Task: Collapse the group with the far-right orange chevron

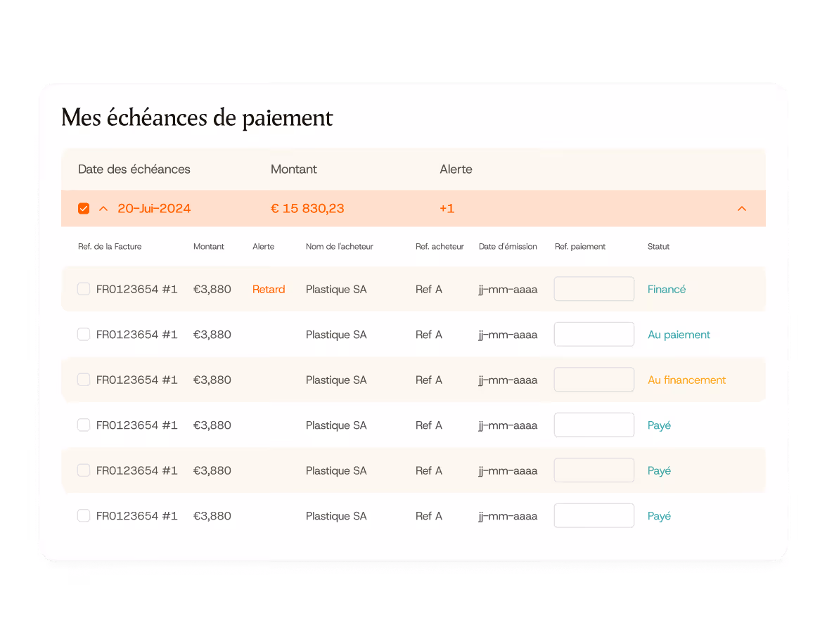Action: (x=741, y=209)
